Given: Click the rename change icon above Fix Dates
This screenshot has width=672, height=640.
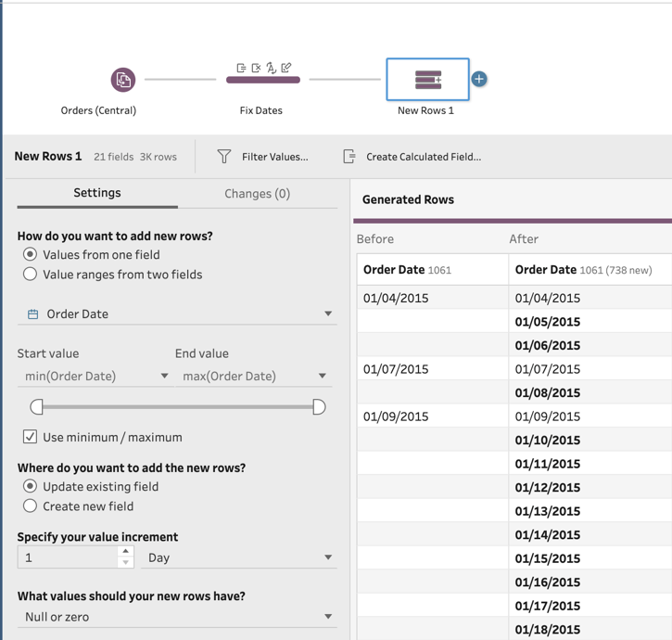Looking at the screenshot, I should click(286, 68).
